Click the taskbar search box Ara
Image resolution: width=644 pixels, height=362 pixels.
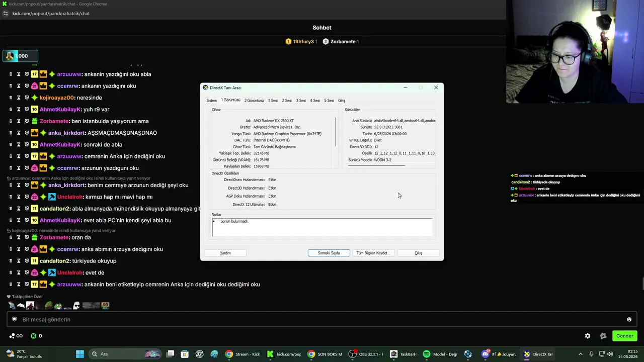click(126, 354)
